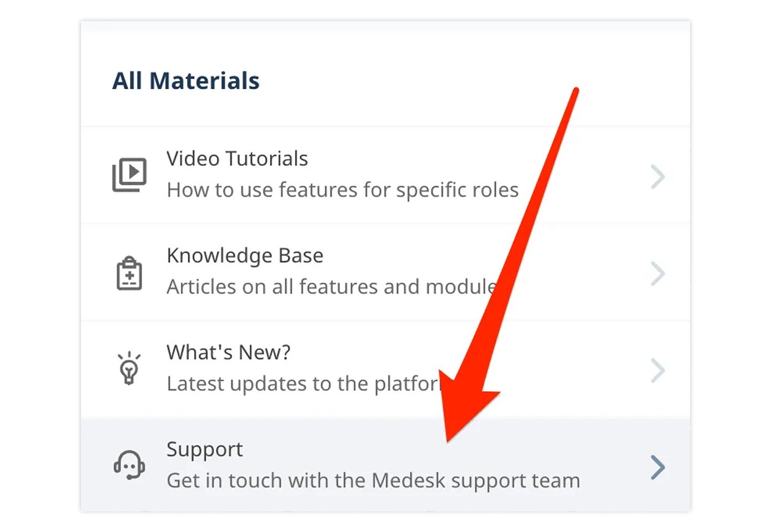The height and width of the screenshot is (532, 771).
Task: Click 'How to use features for specific roles' text
Action: click(x=342, y=190)
